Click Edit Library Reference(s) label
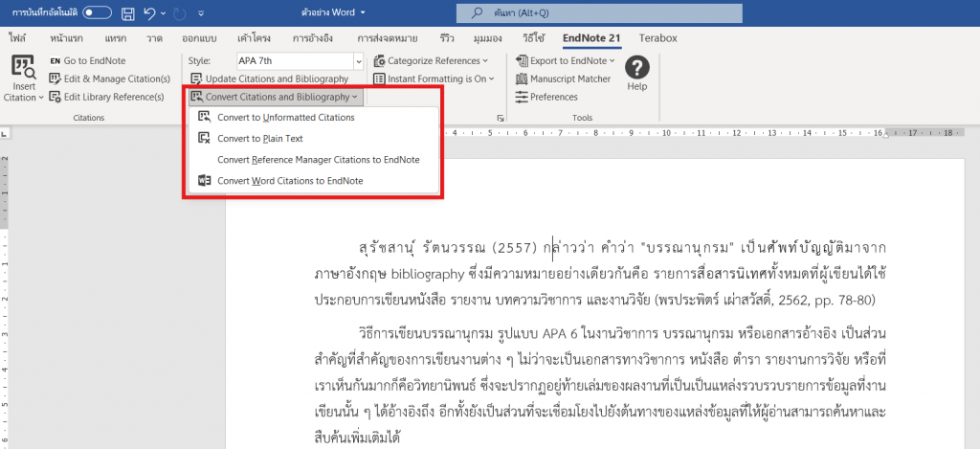The image size is (980, 449). 114,97
